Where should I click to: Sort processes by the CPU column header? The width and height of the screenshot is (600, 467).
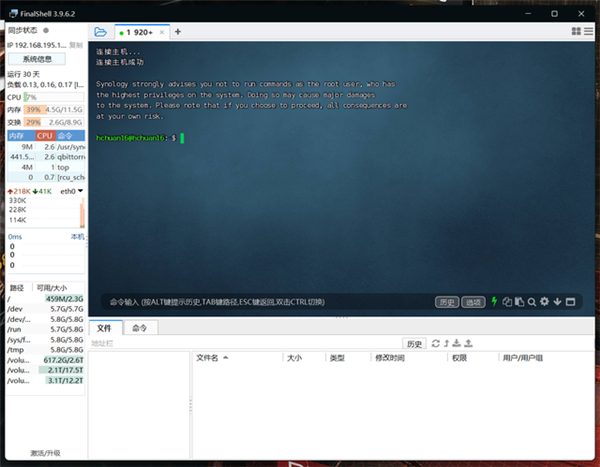coord(45,135)
